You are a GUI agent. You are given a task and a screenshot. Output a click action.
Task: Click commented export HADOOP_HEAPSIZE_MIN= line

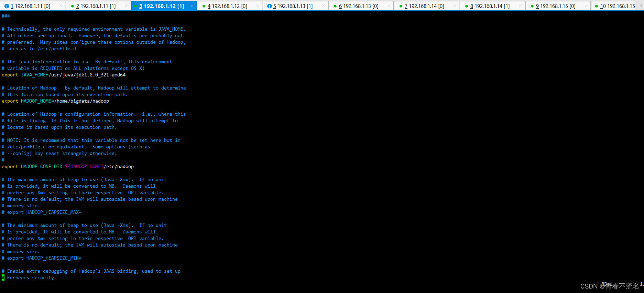[x=42, y=258]
